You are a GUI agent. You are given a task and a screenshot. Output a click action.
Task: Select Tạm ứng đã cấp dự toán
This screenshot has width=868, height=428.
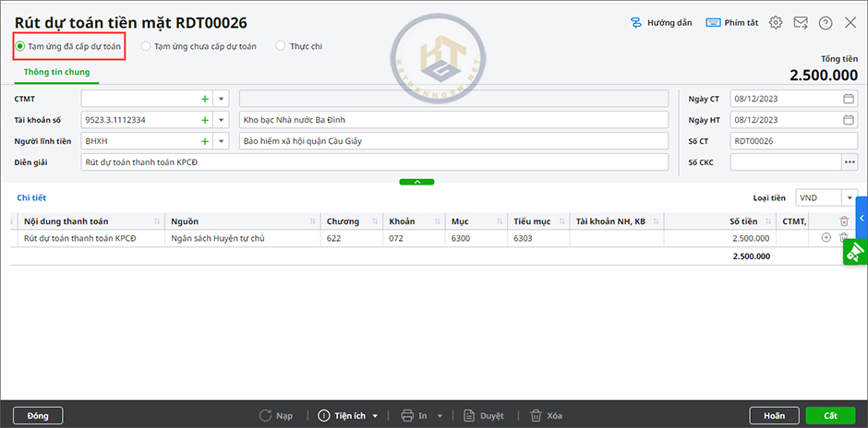(20, 46)
